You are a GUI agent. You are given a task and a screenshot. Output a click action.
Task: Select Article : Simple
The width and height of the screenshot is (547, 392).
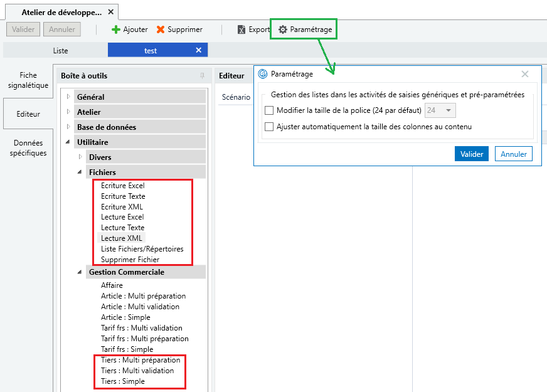(x=125, y=317)
